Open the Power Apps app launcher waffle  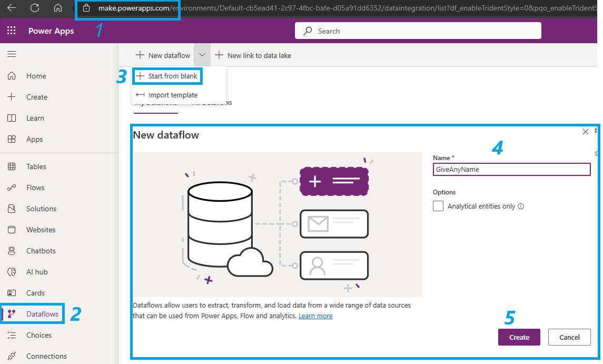(x=12, y=31)
